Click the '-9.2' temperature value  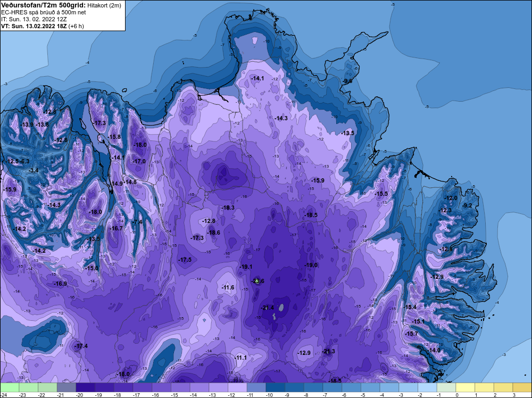468,205
